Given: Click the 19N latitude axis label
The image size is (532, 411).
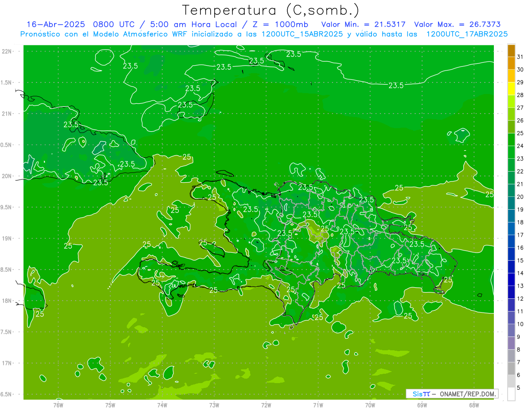Looking at the screenshot, I should point(8,239).
